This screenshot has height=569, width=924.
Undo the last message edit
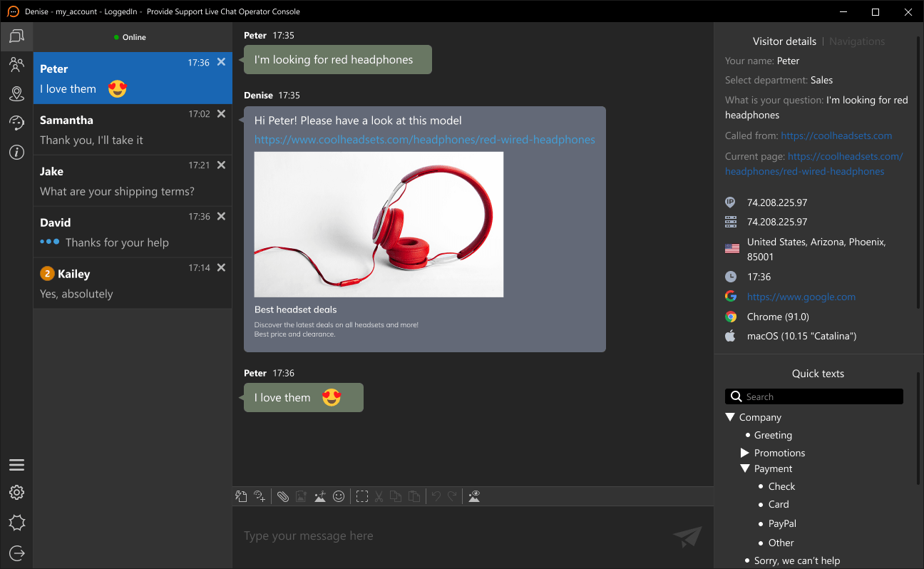[436, 496]
